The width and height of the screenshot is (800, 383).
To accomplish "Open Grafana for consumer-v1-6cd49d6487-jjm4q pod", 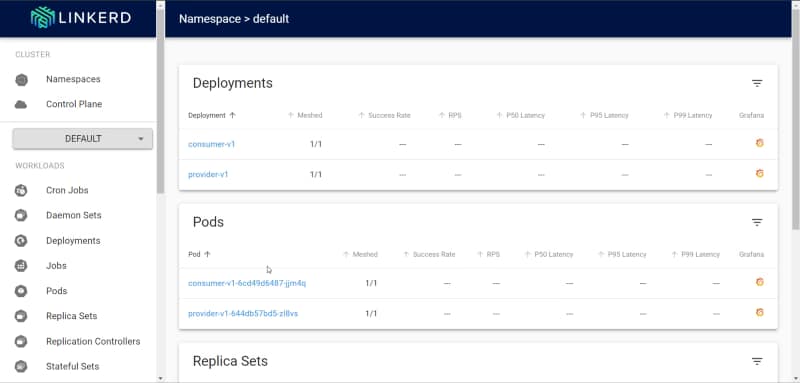I will [759, 282].
